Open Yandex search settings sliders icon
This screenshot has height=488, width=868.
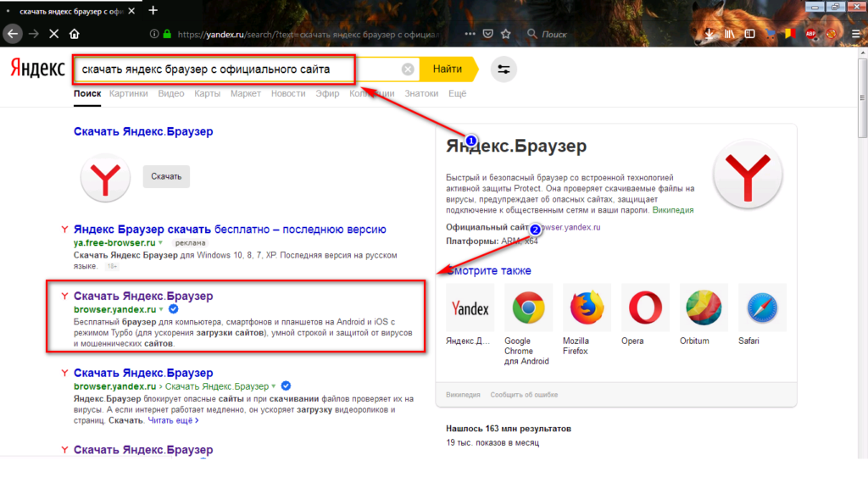[x=504, y=69]
